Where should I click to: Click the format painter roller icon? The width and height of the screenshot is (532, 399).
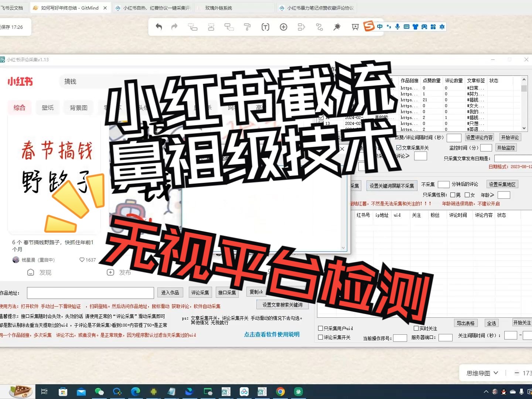(x=247, y=27)
